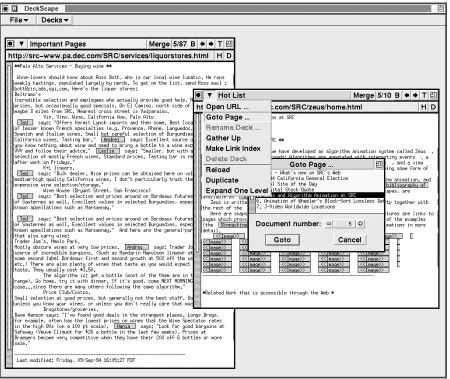Viewport: 450px width, 379px height.
Task: Click the D button beside the zeus/home.html URL
Action: tap(433, 107)
